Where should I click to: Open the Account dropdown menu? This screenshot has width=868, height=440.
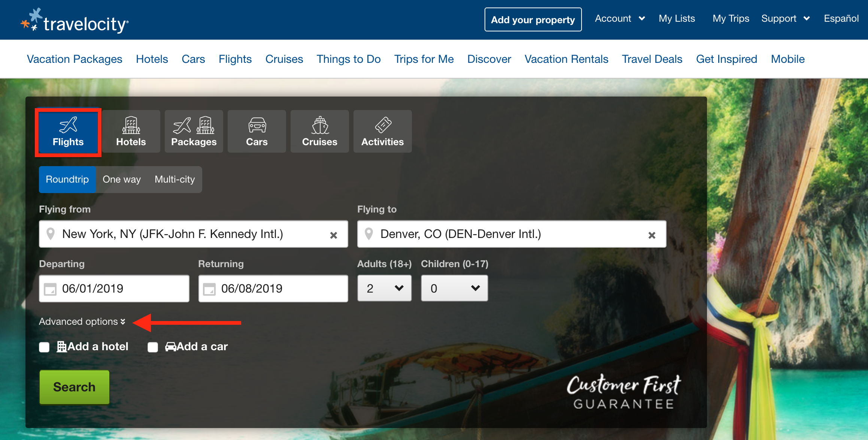point(620,19)
